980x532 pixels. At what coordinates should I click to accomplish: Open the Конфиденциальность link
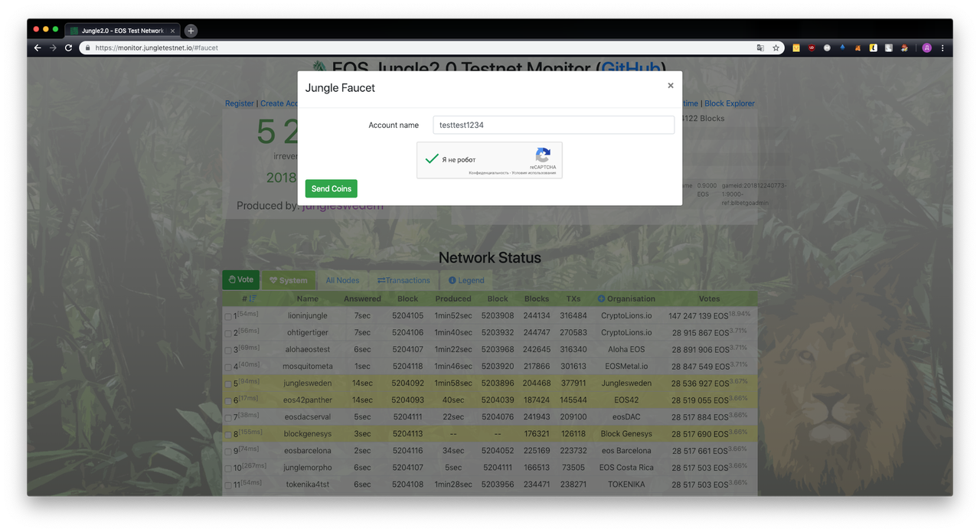coord(488,173)
